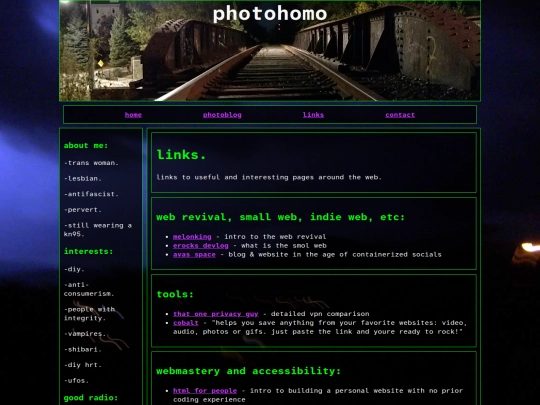Click the 'links.' page heading

(x=181, y=155)
